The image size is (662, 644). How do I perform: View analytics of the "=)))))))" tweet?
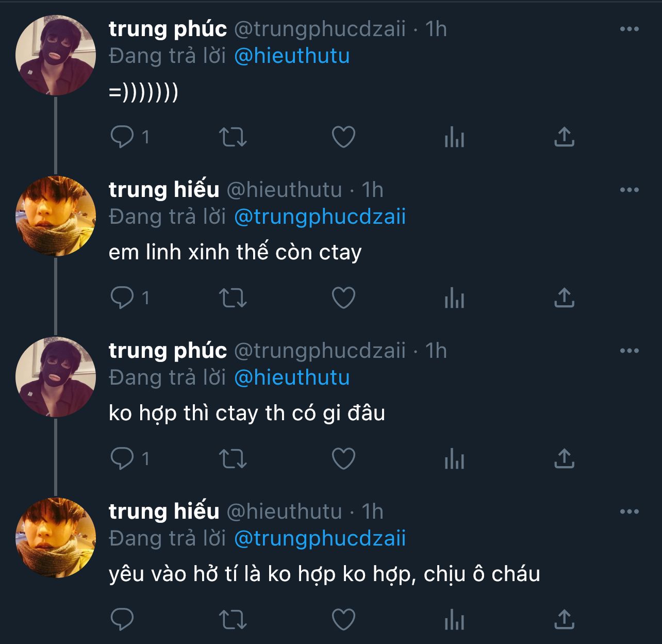(x=454, y=137)
